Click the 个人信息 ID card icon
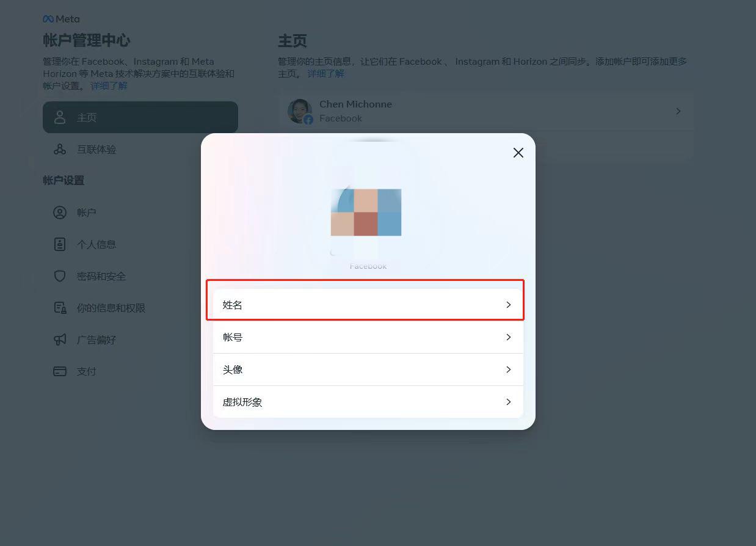Image resolution: width=756 pixels, height=546 pixels. point(60,244)
